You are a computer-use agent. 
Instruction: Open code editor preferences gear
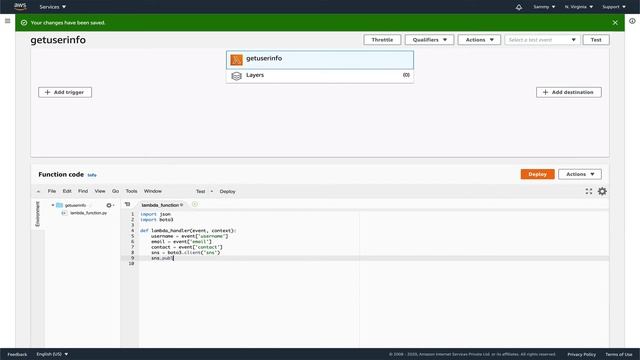click(602, 191)
